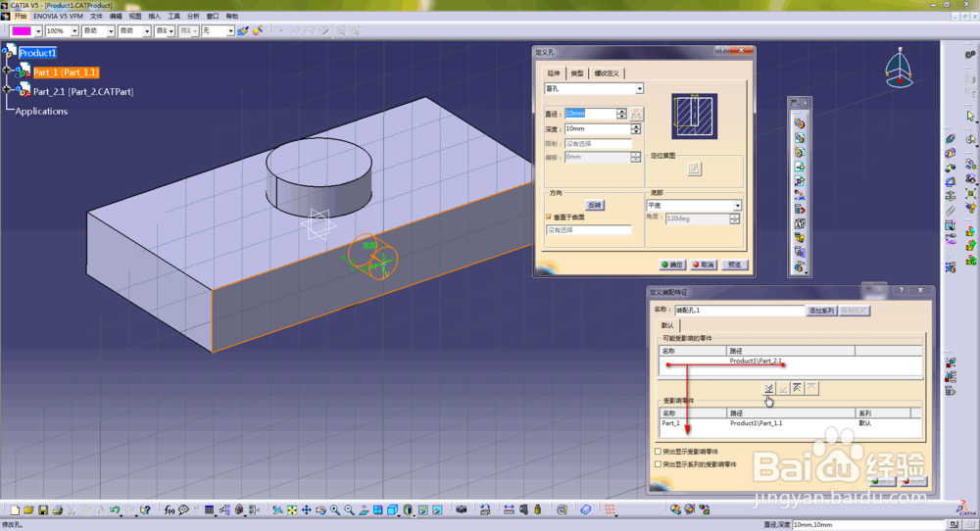980x531 pixels.
Task: Click the Print icon in bottom toolbar
Action: click(58, 510)
